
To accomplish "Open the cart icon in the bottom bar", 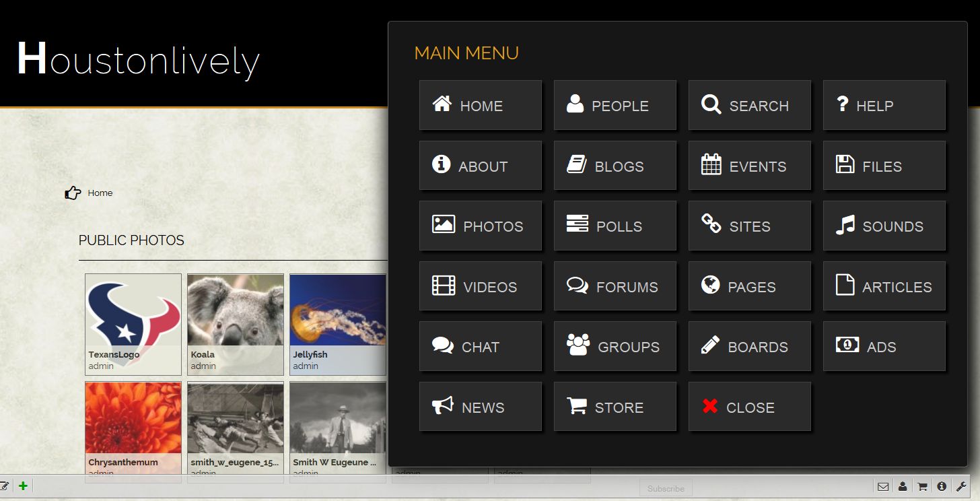I will point(922,486).
